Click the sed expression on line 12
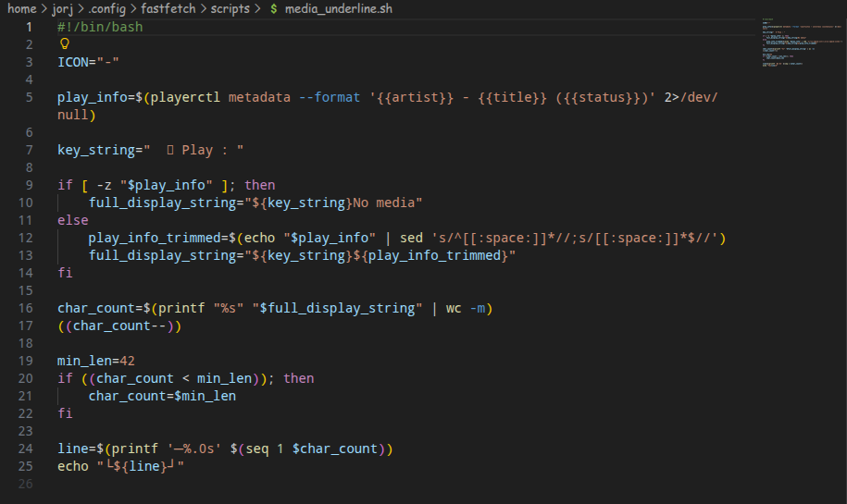The height and width of the screenshot is (504, 847). coord(575,238)
